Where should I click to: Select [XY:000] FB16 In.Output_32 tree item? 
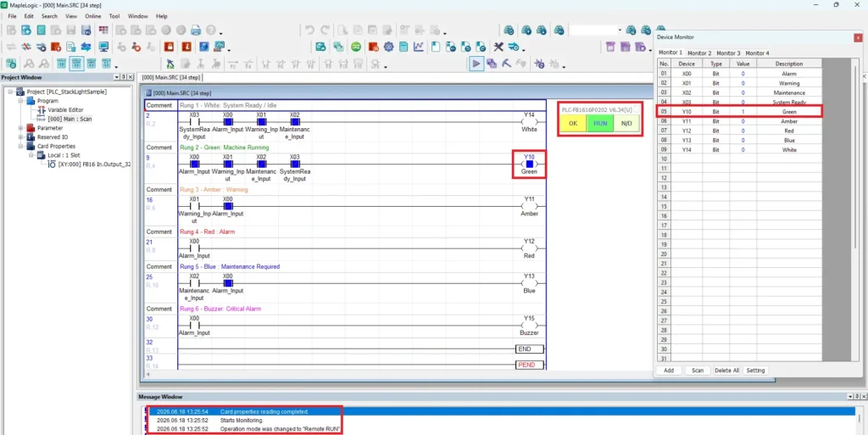point(94,165)
